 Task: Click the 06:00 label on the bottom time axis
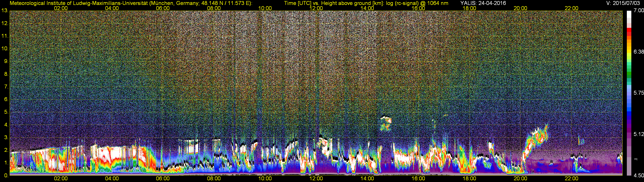coord(163,179)
